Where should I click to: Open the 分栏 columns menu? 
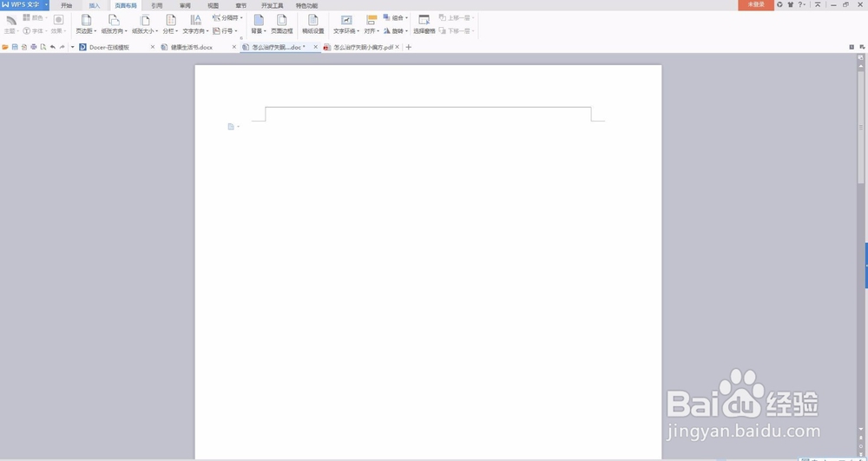[170, 24]
